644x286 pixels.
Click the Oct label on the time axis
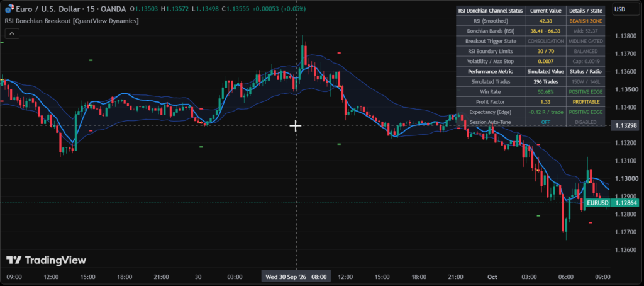coord(492,277)
